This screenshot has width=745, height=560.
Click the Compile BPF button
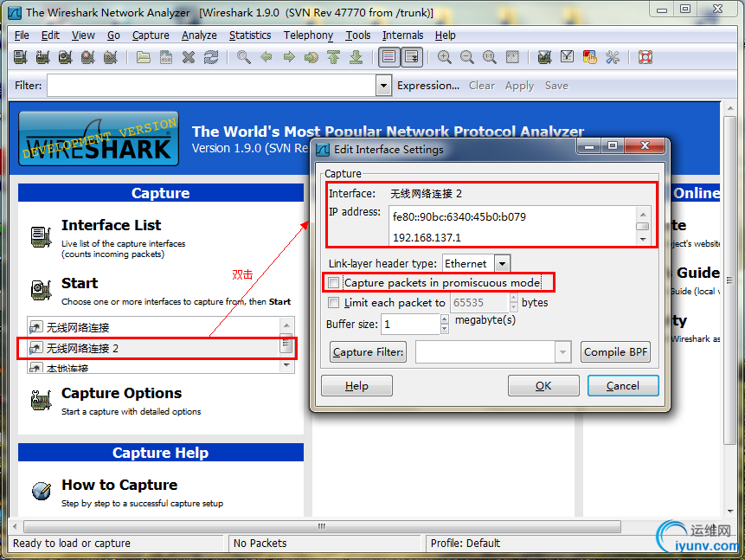(615, 352)
